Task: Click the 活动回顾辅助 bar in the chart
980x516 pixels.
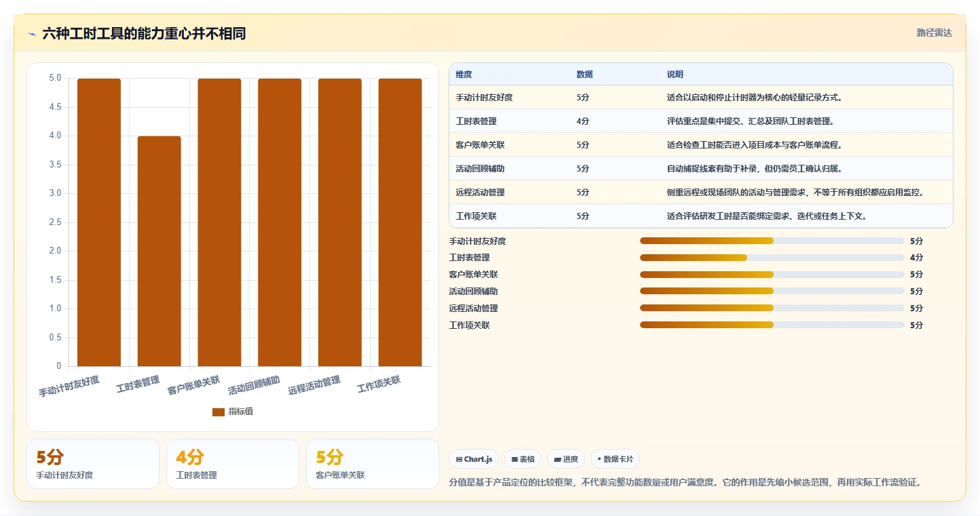Action: [x=280, y=222]
